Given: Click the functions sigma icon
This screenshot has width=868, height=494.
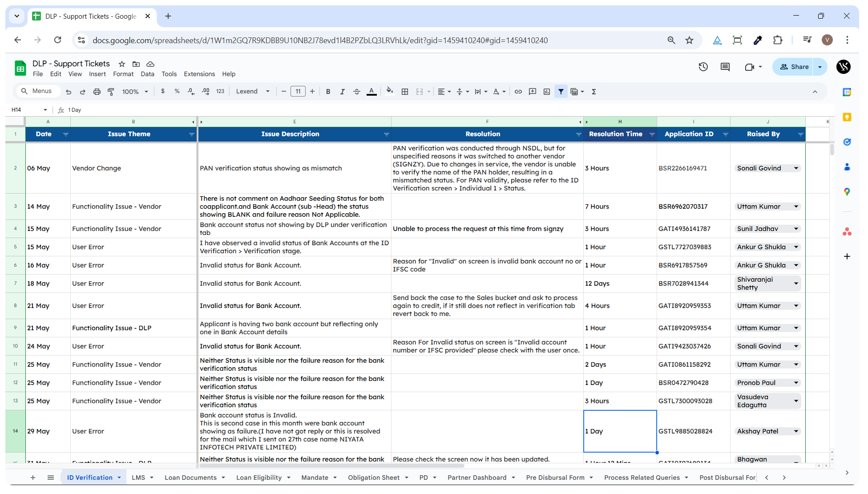Looking at the screenshot, I should [x=594, y=92].
